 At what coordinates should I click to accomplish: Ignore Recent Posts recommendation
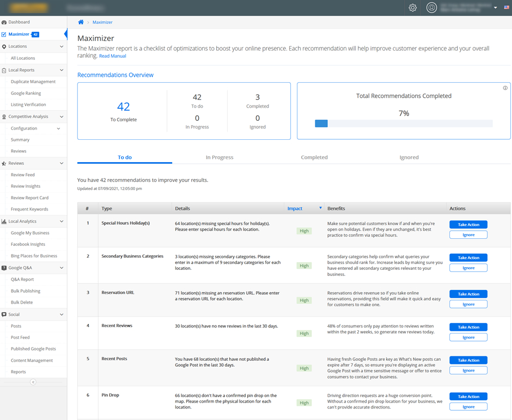[468, 370]
